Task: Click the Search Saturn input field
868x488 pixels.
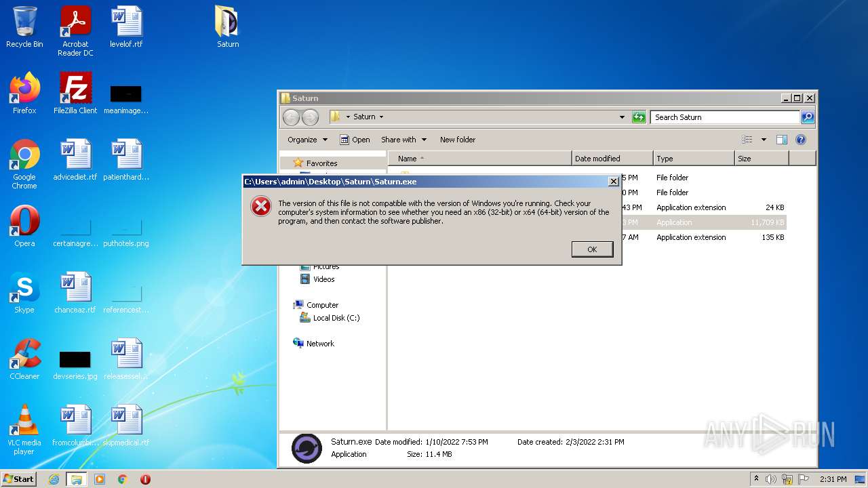Action: click(x=725, y=117)
